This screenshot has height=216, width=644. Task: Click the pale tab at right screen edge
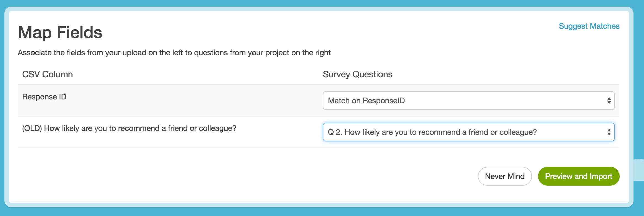click(639, 170)
